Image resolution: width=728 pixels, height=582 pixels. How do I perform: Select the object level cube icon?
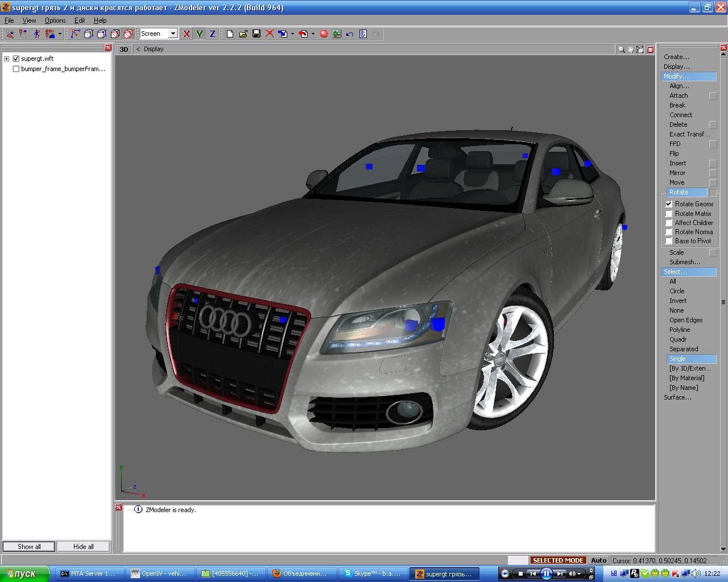115,34
